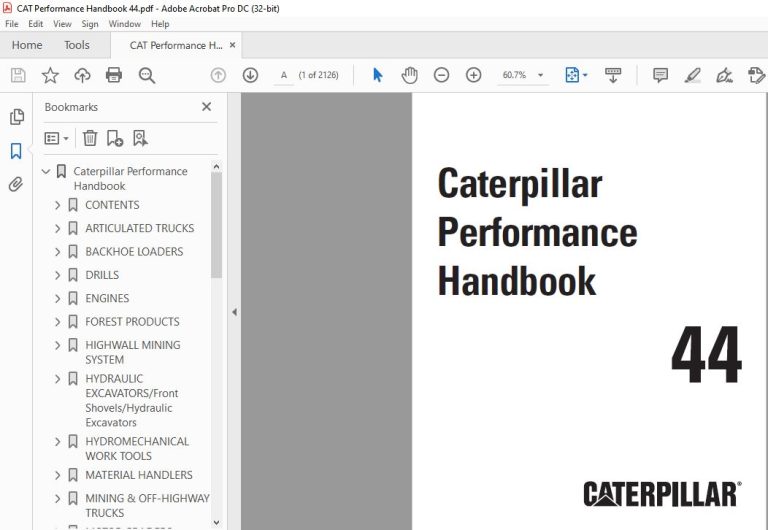Viewport: 768px width, 530px height.
Task: Click the Sign document pen icon
Action: 724,75
